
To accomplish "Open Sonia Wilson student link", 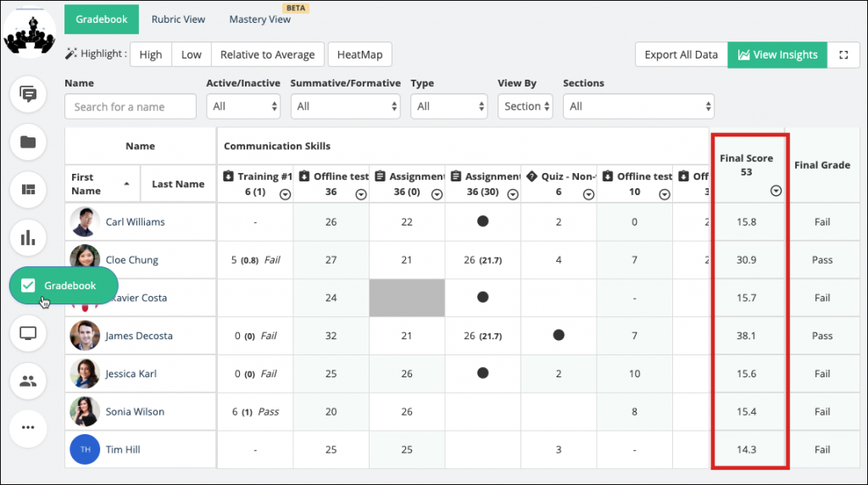I will (135, 411).
